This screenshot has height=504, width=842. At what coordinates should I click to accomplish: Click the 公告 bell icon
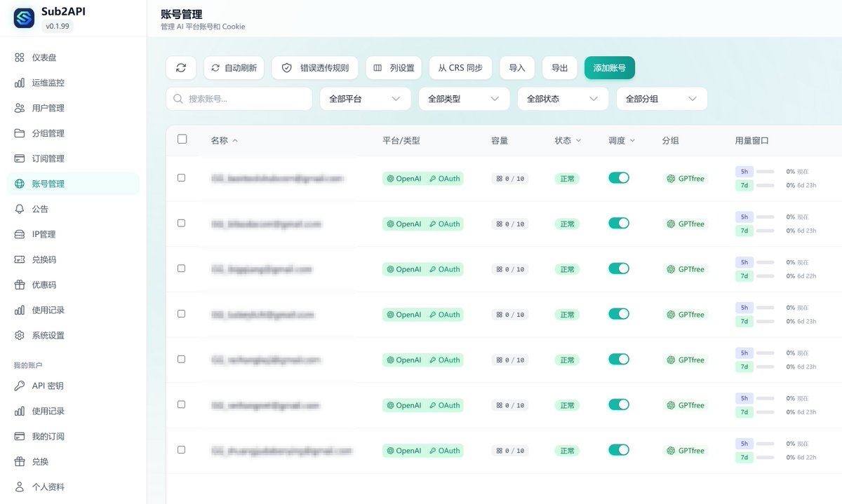(20, 209)
